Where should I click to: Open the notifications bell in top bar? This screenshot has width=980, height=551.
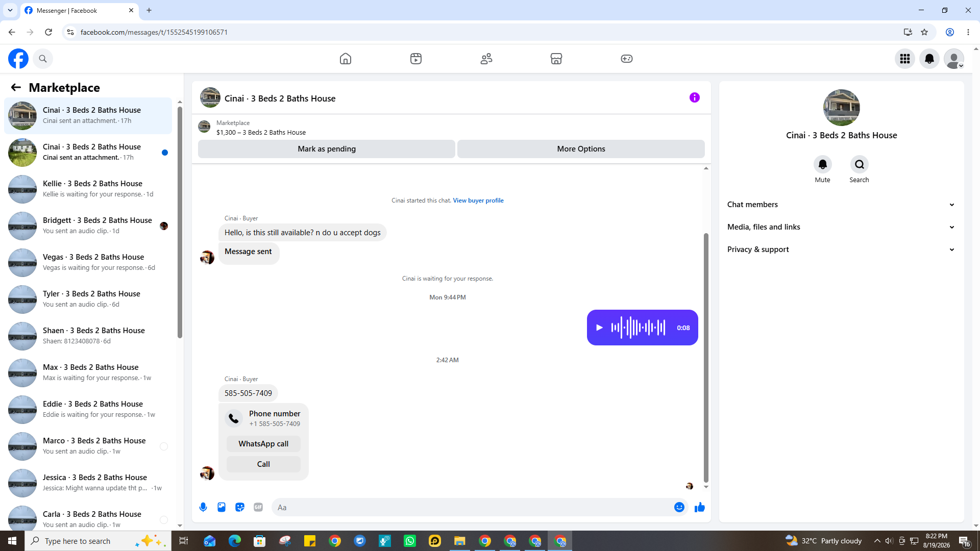929,59
